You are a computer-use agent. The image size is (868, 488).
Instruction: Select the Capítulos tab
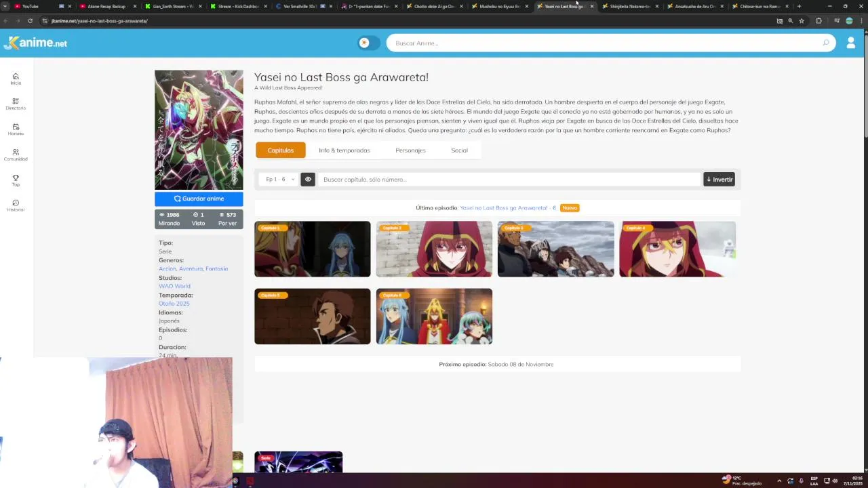[x=280, y=150]
